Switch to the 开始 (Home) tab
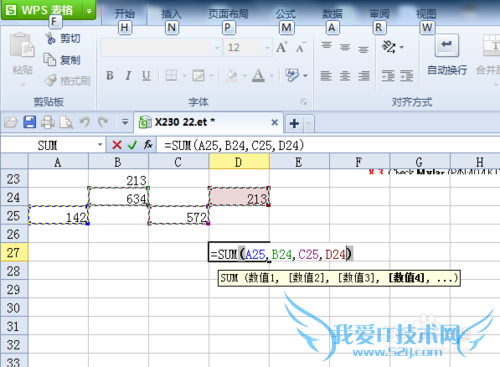Screen dimensions: 500x367 point(124,14)
